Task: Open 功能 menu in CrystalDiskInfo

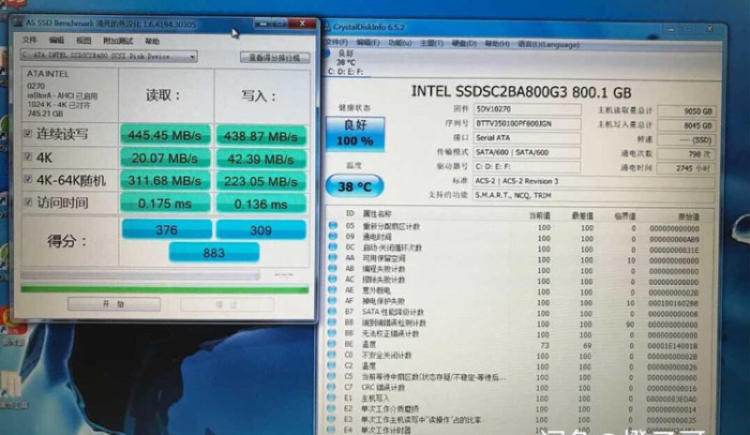Action: point(399,43)
